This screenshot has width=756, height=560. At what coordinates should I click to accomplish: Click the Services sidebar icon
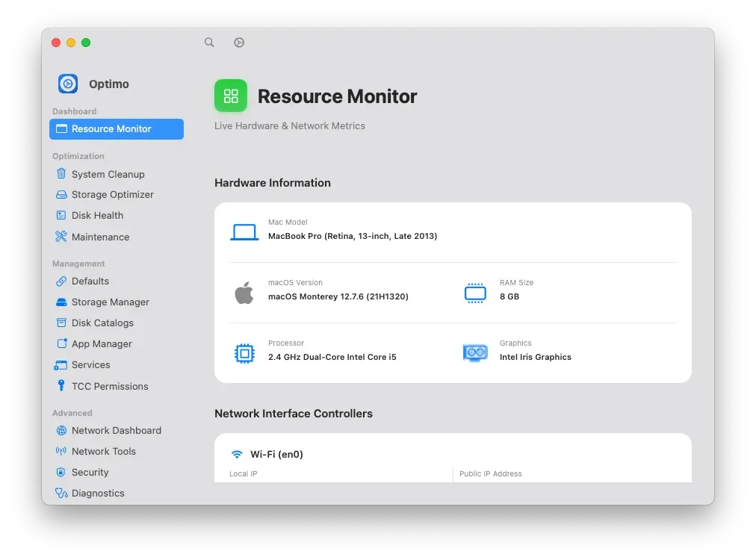(x=61, y=365)
